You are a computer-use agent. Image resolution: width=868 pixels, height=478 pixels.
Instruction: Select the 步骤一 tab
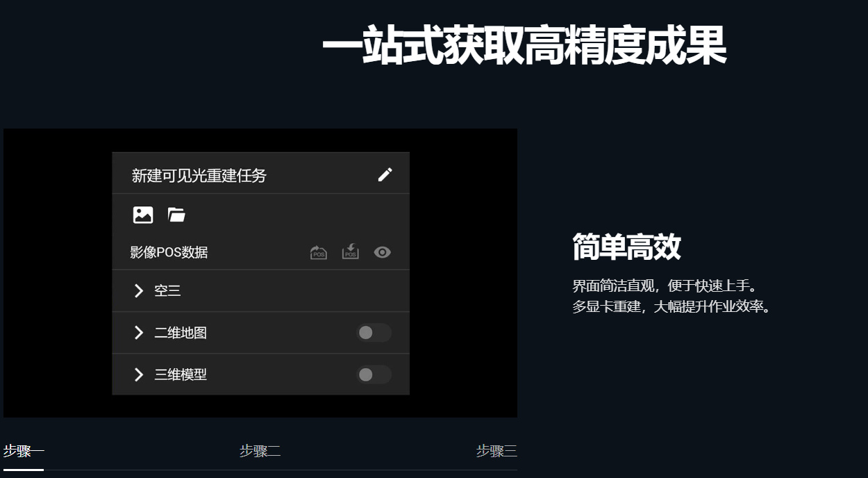tap(24, 452)
